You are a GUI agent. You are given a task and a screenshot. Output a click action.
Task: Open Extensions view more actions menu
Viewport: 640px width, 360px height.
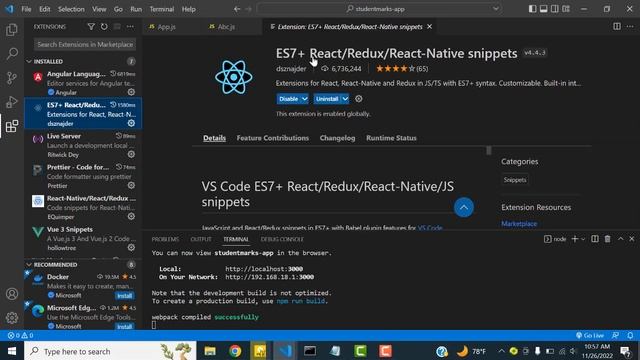click(x=130, y=27)
